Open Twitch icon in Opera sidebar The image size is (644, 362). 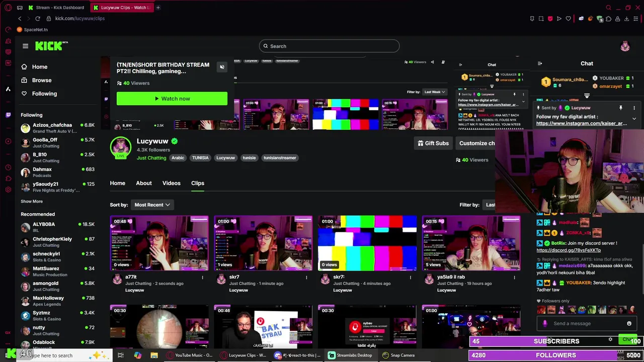pyautogui.click(x=8, y=115)
